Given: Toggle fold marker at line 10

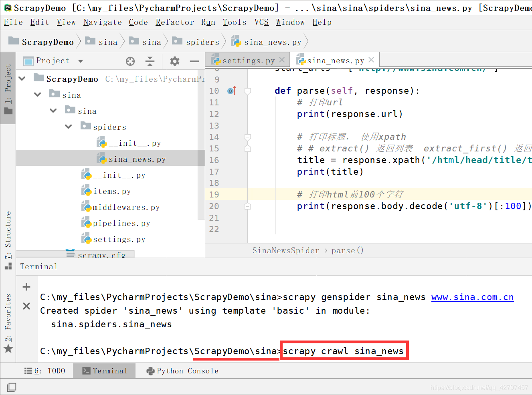Looking at the screenshot, I should coord(248,91).
